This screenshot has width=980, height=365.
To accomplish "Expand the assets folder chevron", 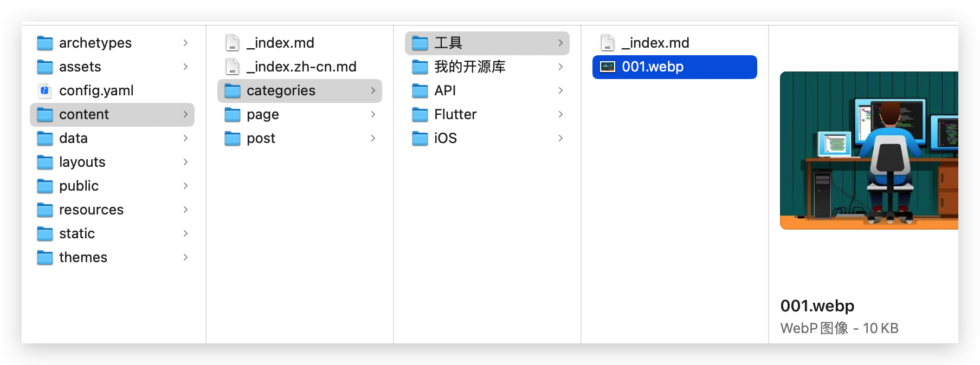I will (x=185, y=67).
